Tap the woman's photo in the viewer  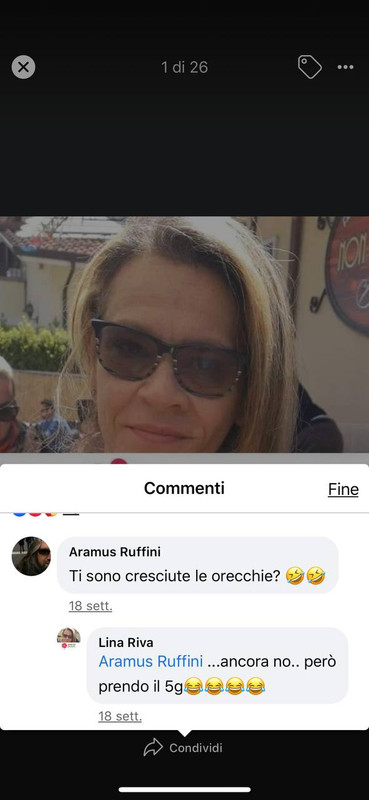(184, 334)
